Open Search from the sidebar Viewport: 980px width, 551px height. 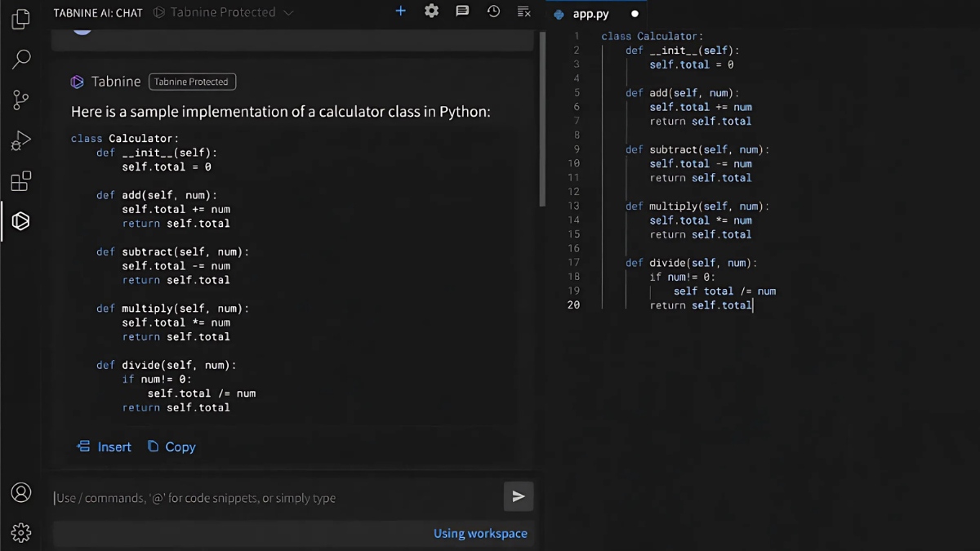20,59
